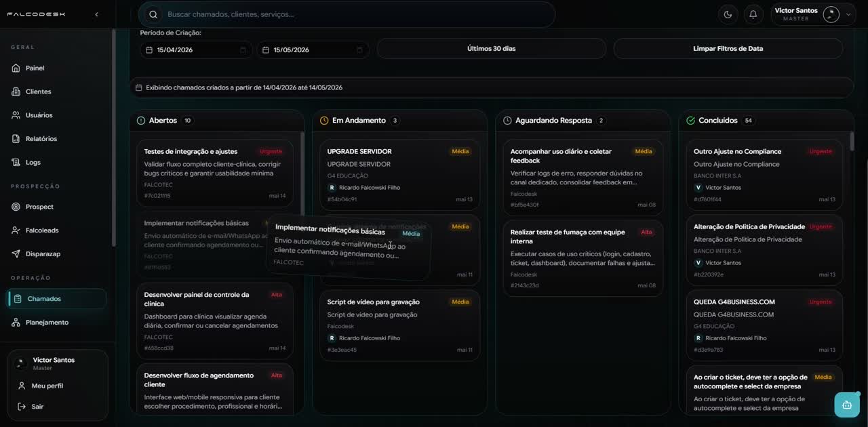The width and height of the screenshot is (868, 427).
Task: Click the Meu perfil person icon
Action: 22,386
